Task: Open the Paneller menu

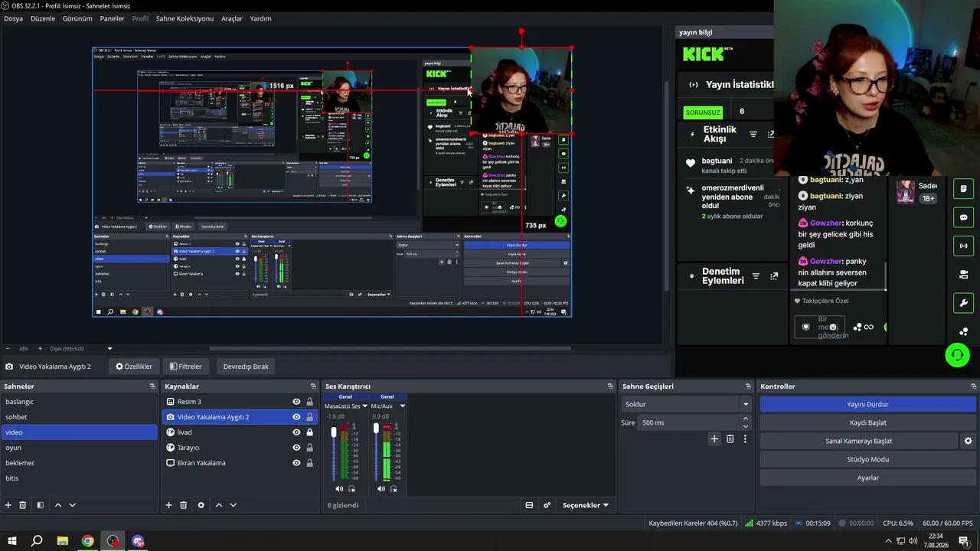Action: [113, 18]
